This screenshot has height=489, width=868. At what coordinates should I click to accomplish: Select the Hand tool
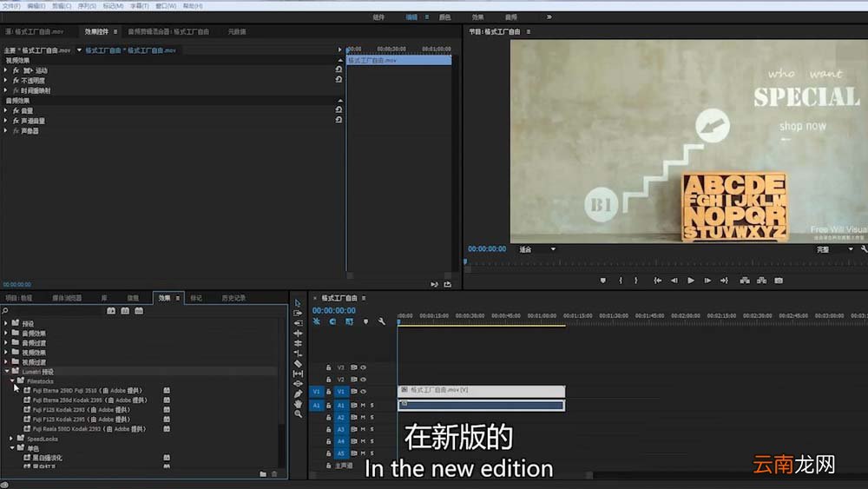[298, 404]
